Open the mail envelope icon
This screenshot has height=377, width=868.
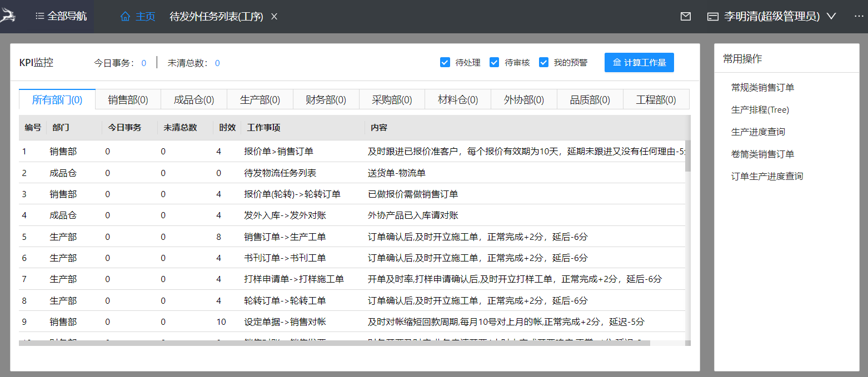pyautogui.click(x=686, y=17)
